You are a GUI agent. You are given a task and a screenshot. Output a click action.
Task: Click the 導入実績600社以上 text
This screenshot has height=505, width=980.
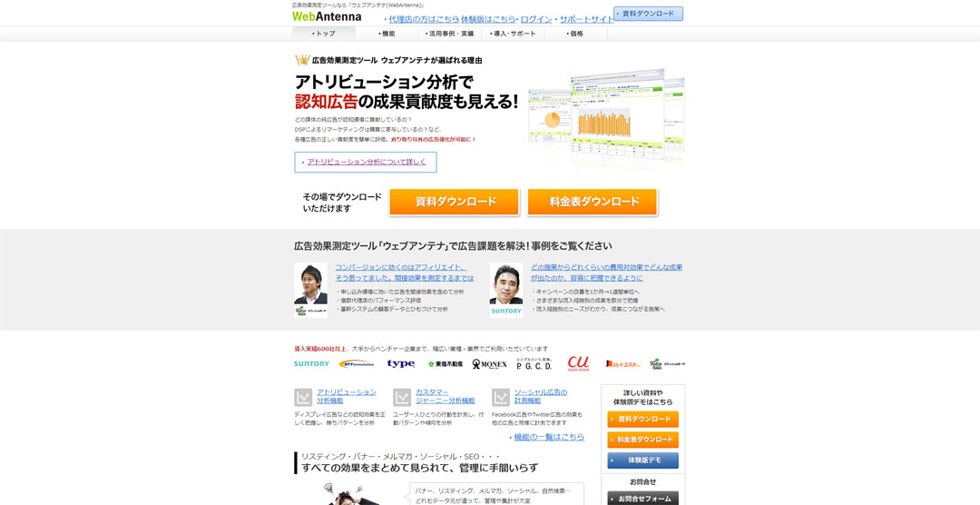pyautogui.click(x=320, y=349)
